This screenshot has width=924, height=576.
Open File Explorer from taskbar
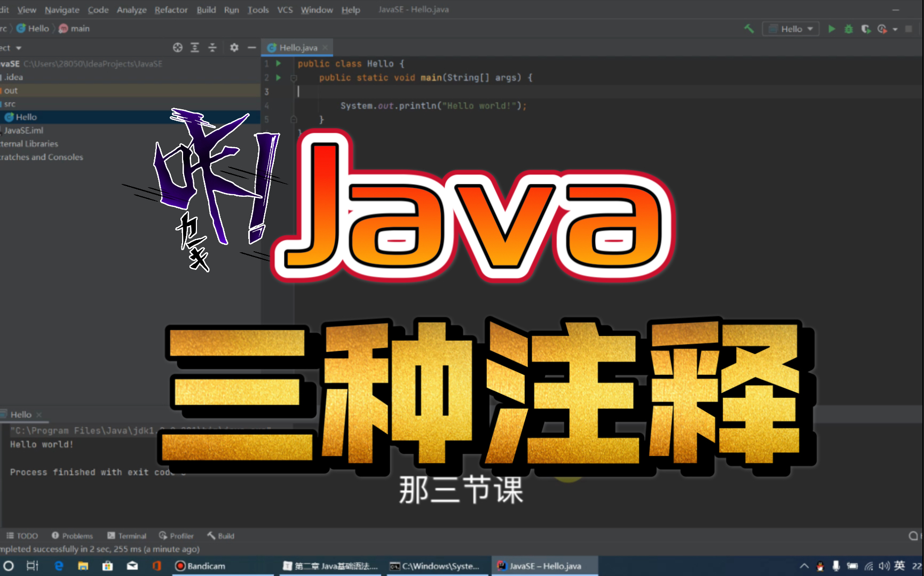[83, 566]
